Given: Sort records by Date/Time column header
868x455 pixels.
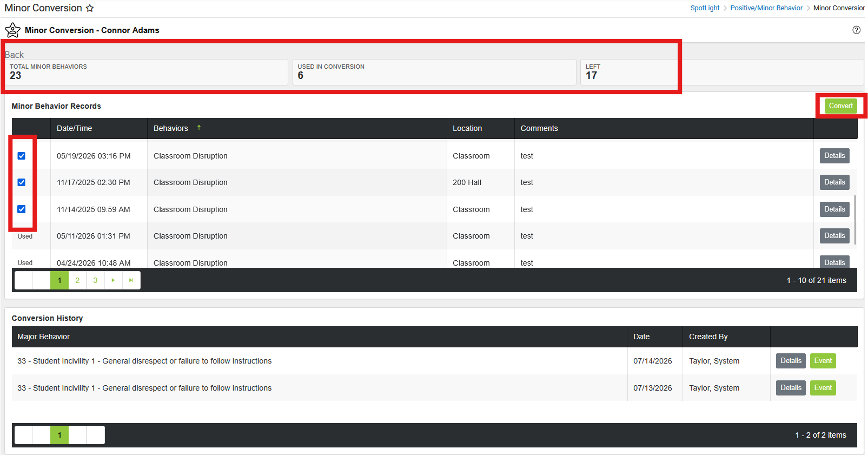Looking at the screenshot, I should coord(75,128).
